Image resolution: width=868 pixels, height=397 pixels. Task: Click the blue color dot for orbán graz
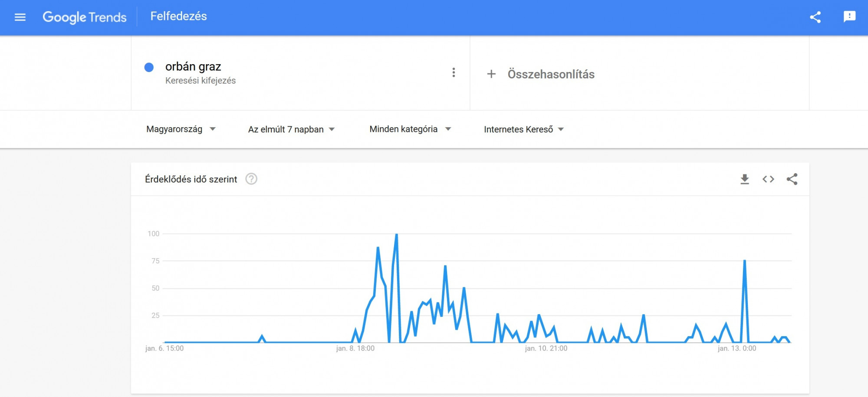(x=149, y=67)
